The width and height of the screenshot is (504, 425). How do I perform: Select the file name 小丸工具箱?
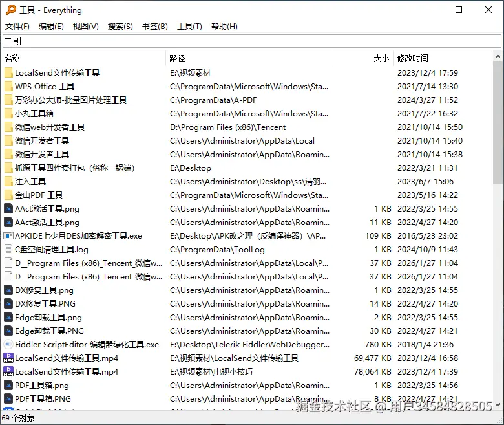[x=34, y=114]
